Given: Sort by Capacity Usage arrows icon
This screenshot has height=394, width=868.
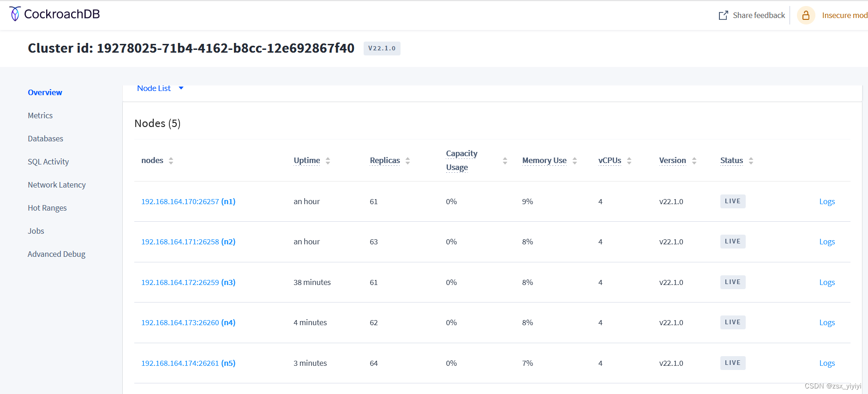Looking at the screenshot, I should [505, 161].
